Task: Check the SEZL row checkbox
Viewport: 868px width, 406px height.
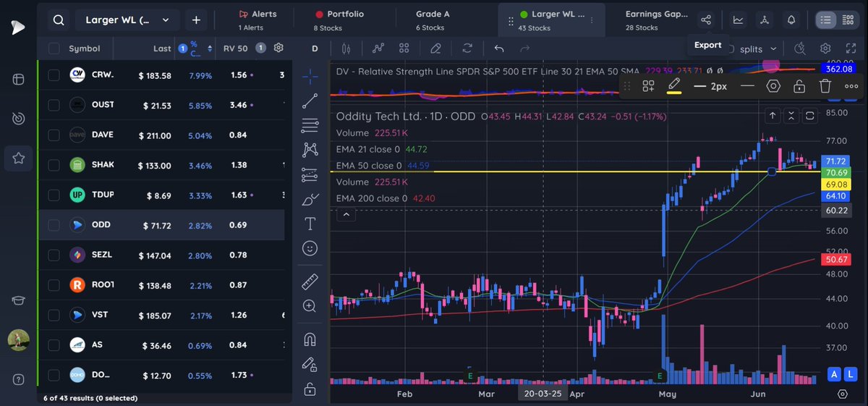Action: click(x=54, y=255)
